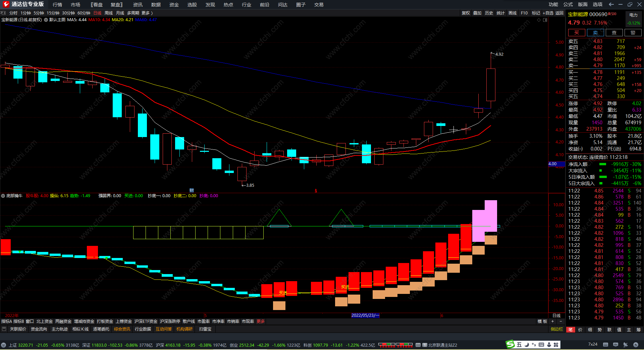The height and width of the screenshot is (350, 644).
Task: Open the 模板 template menu
Action: coord(542,321)
